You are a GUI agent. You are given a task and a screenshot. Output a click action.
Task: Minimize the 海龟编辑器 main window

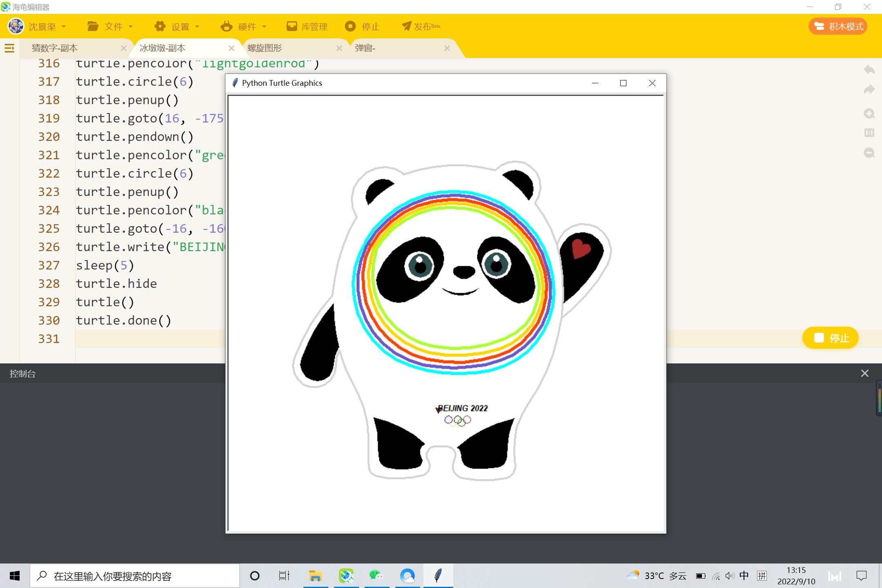[x=810, y=7]
